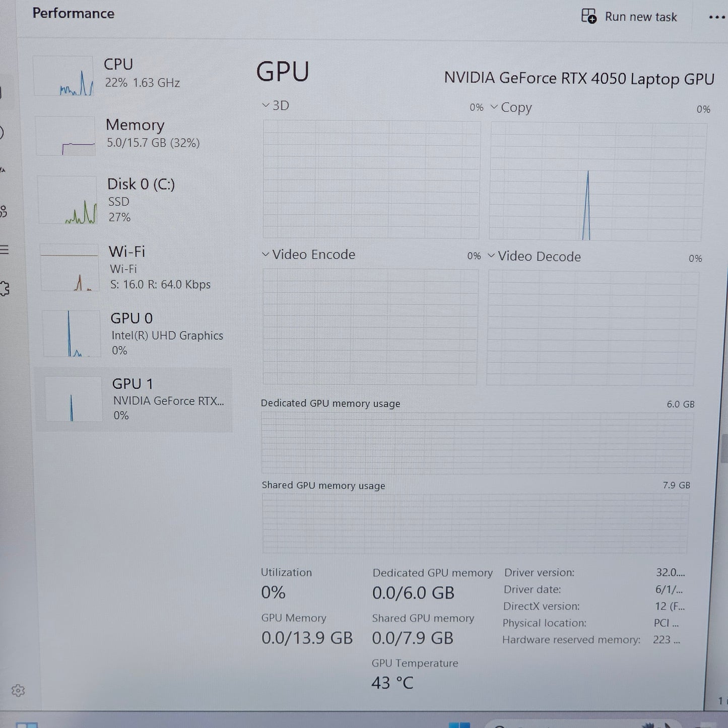This screenshot has width=728, height=728.
Task: Open the 3D engine dropdown chevron
Action: point(266,105)
